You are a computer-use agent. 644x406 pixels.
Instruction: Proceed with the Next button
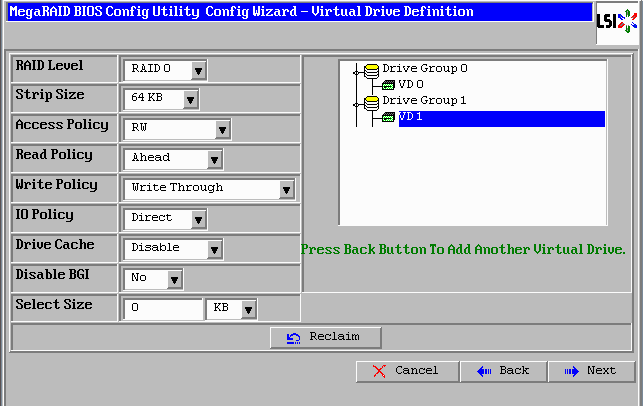[590, 371]
